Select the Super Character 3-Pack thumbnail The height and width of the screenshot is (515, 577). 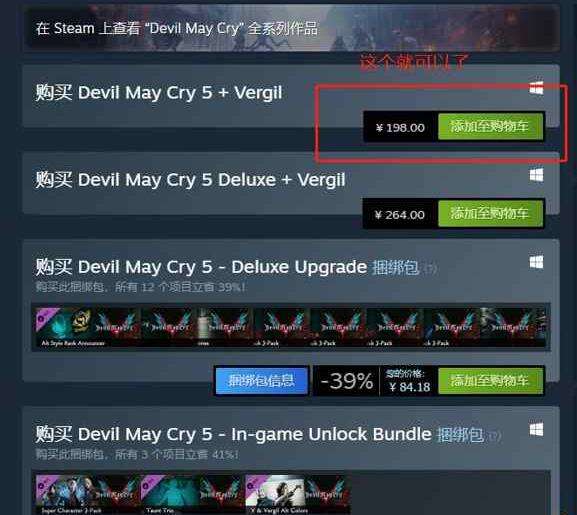tap(88, 494)
